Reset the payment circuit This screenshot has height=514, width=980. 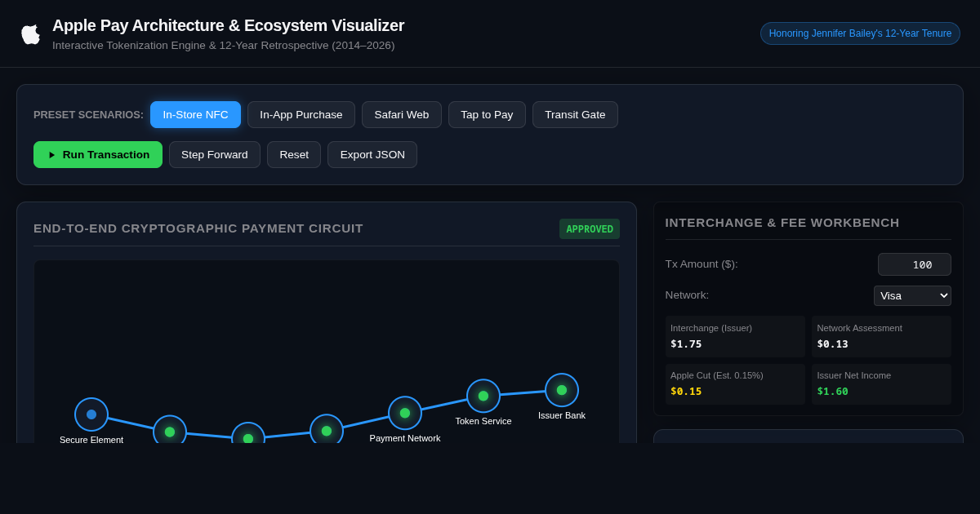tap(294, 154)
